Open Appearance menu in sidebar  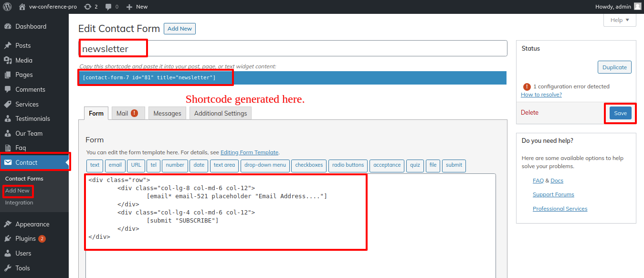(32, 224)
